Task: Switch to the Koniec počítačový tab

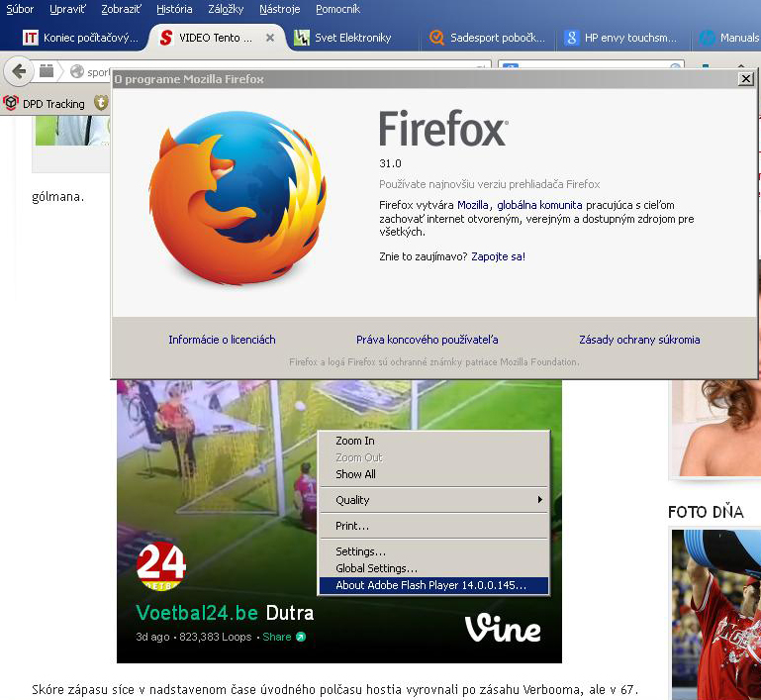Action: click(80, 38)
